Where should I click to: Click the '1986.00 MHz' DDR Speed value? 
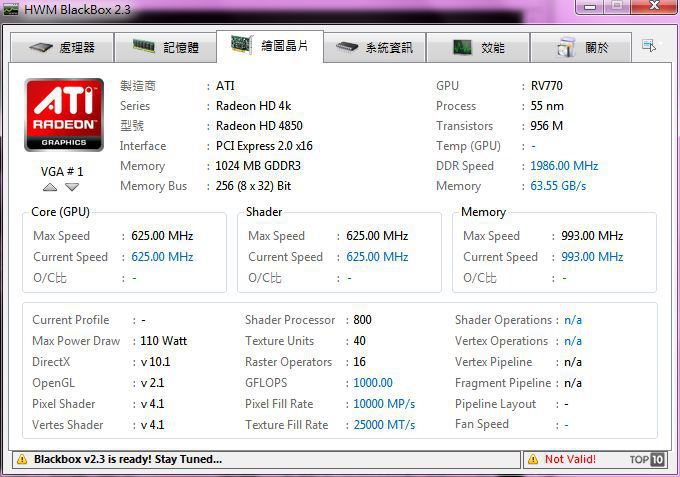pos(564,166)
